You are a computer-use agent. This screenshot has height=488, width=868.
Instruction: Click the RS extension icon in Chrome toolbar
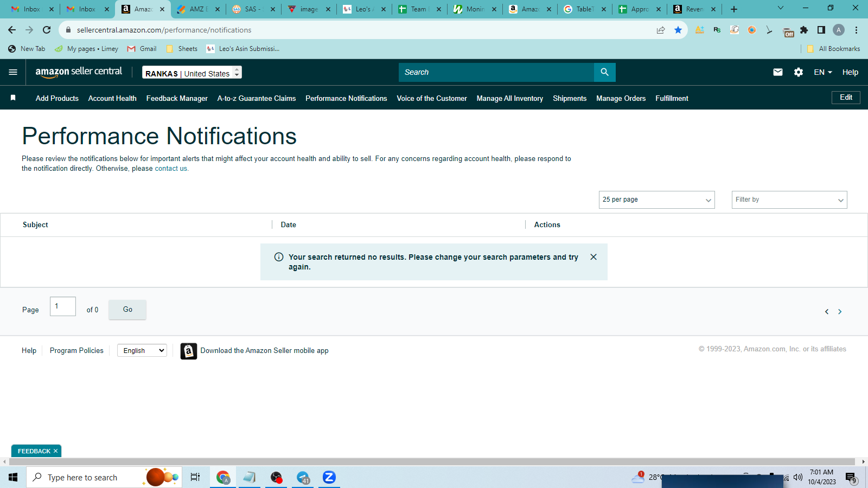point(717,30)
